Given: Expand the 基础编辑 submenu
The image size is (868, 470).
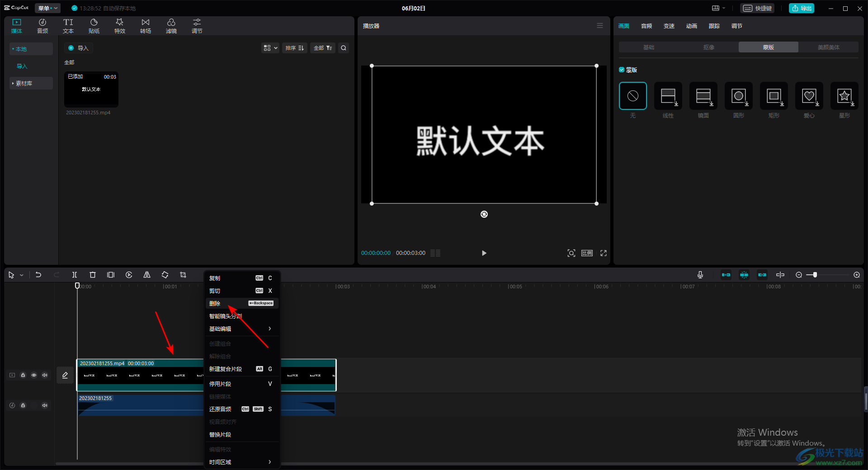Looking at the screenshot, I should tap(242, 329).
